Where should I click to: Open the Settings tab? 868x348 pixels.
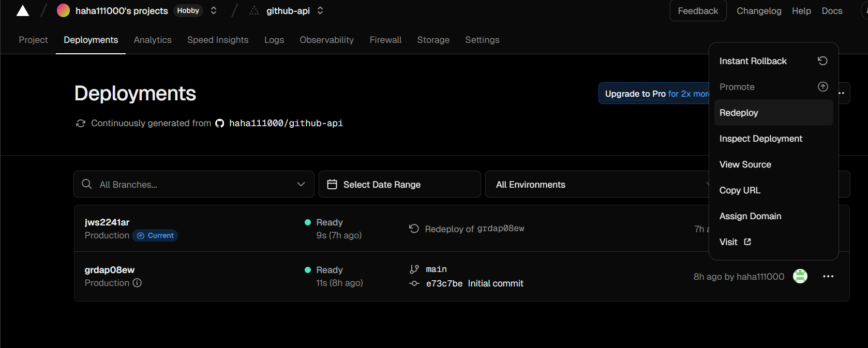coord(482,40)
